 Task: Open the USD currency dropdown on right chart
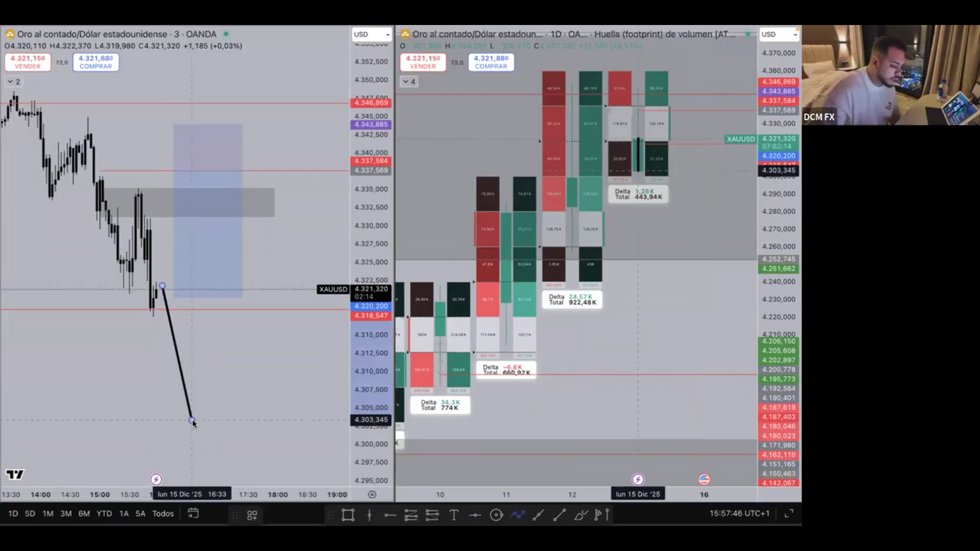pos(779,35)
